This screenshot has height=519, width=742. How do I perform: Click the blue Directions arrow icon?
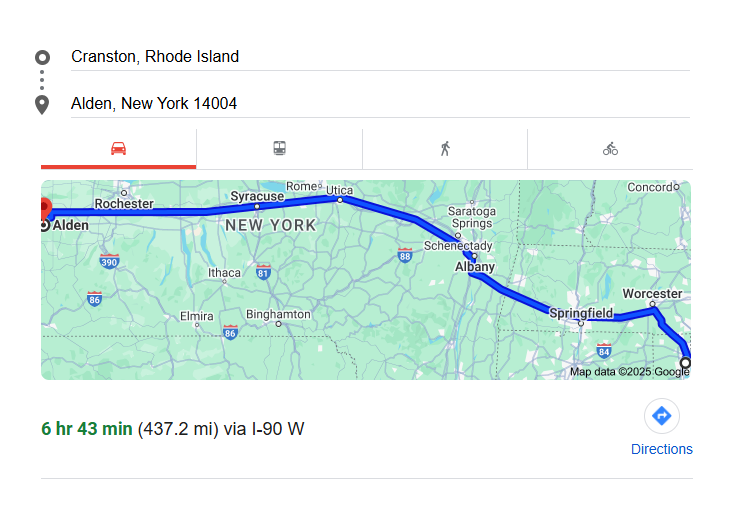[661, 415]
